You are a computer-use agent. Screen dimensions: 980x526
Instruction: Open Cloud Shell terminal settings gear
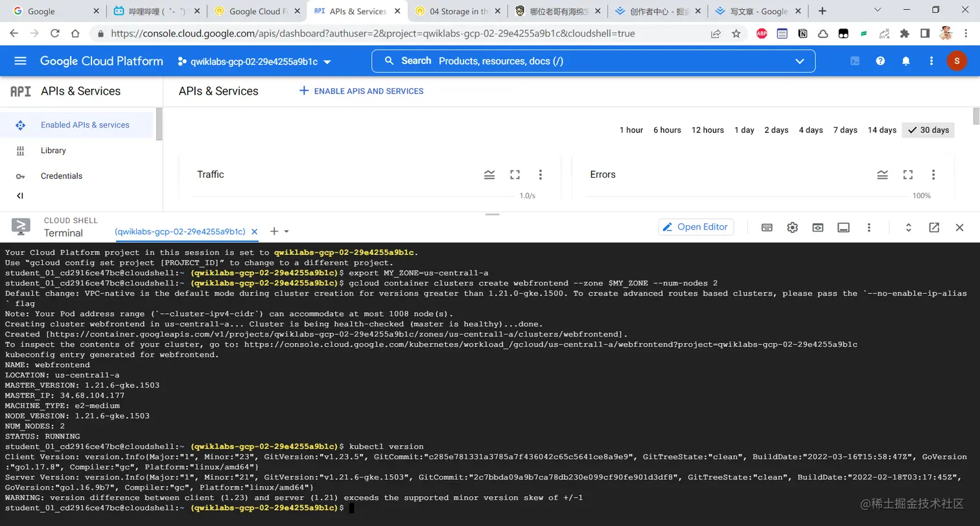792,227
